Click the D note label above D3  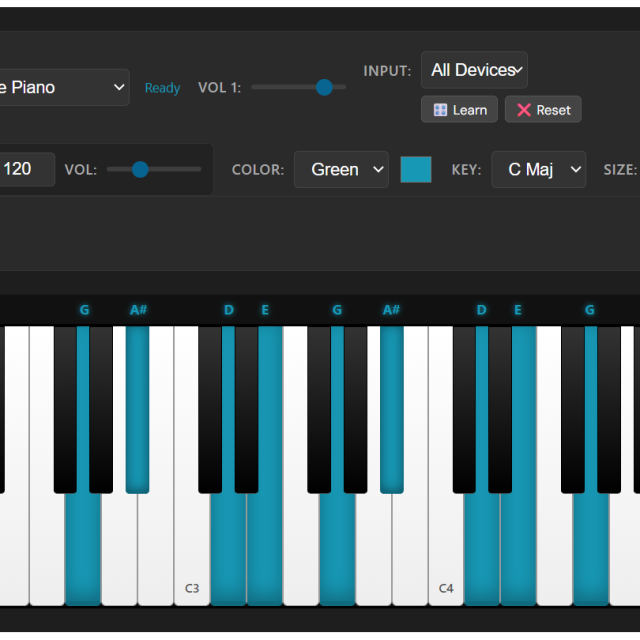point(229,310)
